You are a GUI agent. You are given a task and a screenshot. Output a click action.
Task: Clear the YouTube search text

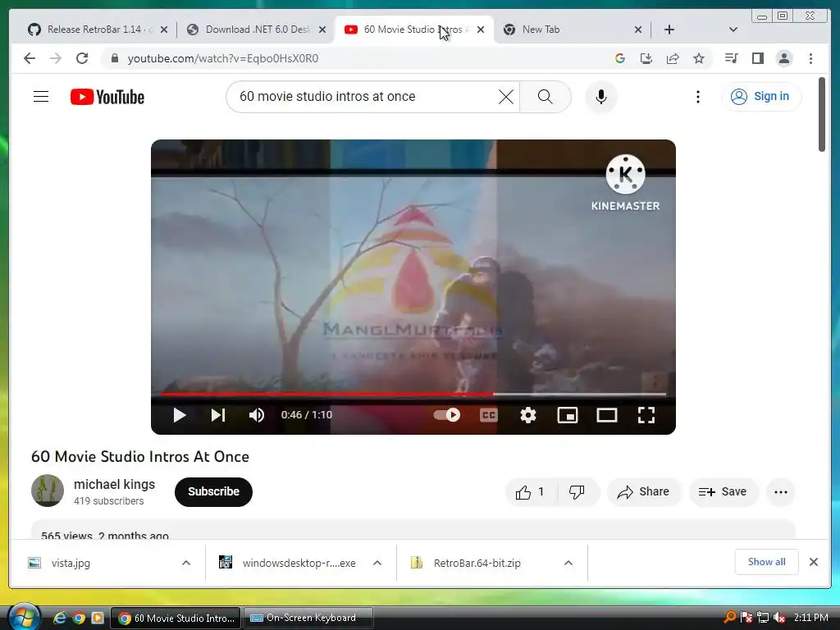505,97
